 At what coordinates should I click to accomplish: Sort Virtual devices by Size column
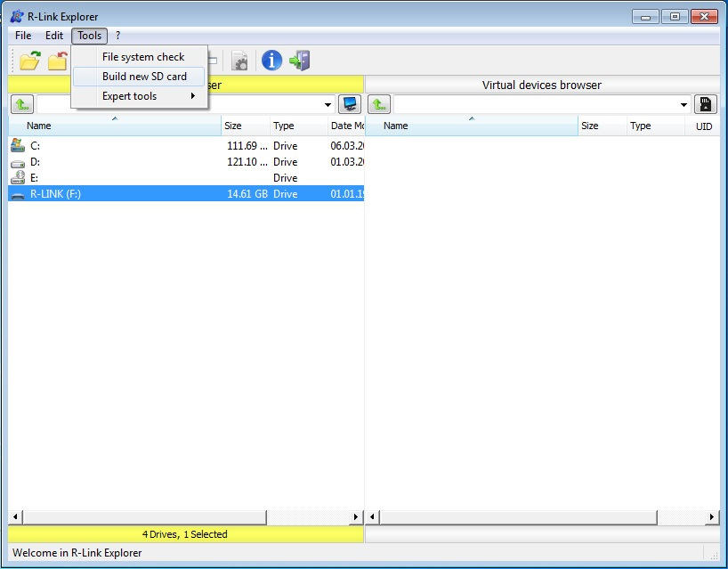tap(603, 126)
